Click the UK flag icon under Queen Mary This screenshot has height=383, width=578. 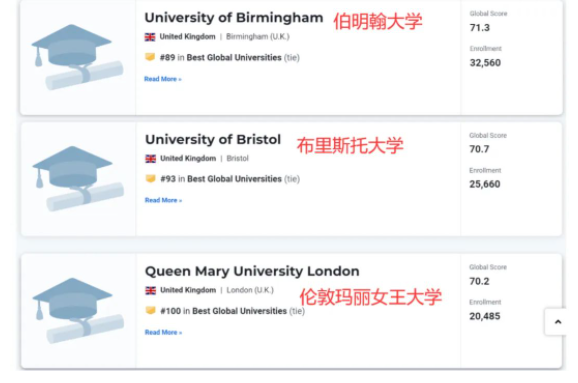(x=150, y=290)
